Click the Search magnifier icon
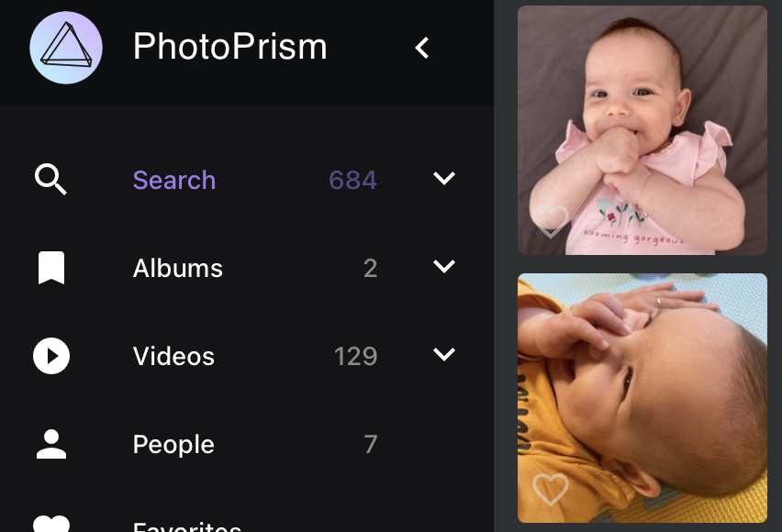 pyautogui.click(x=50, y=179)
